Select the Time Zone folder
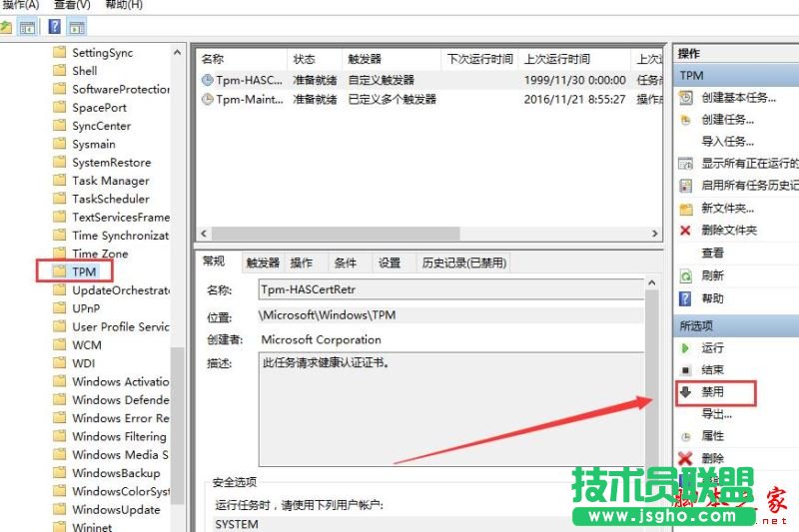This screenshot has height=532, width=799. (100, 255)
